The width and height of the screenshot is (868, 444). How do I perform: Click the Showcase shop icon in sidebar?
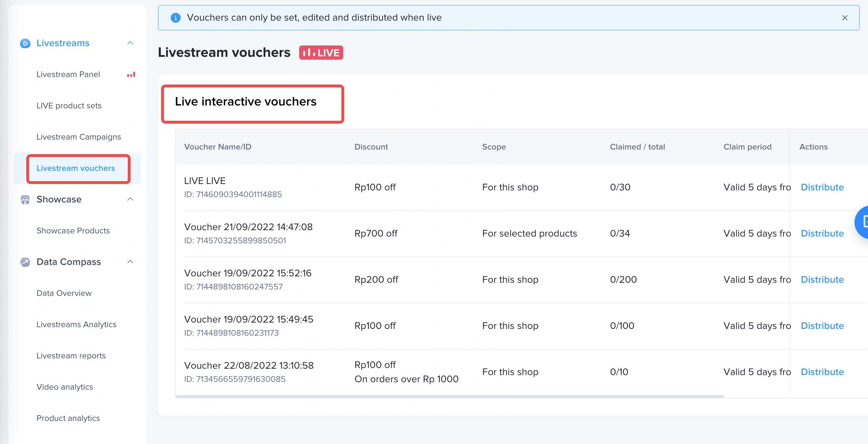25,200
